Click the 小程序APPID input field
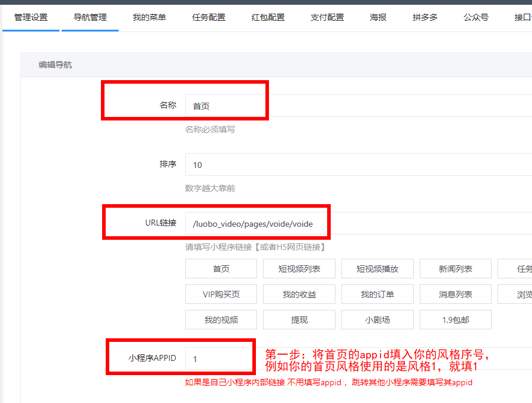The height and width of the screenshot is (403, 532). (x=359, y=358)
